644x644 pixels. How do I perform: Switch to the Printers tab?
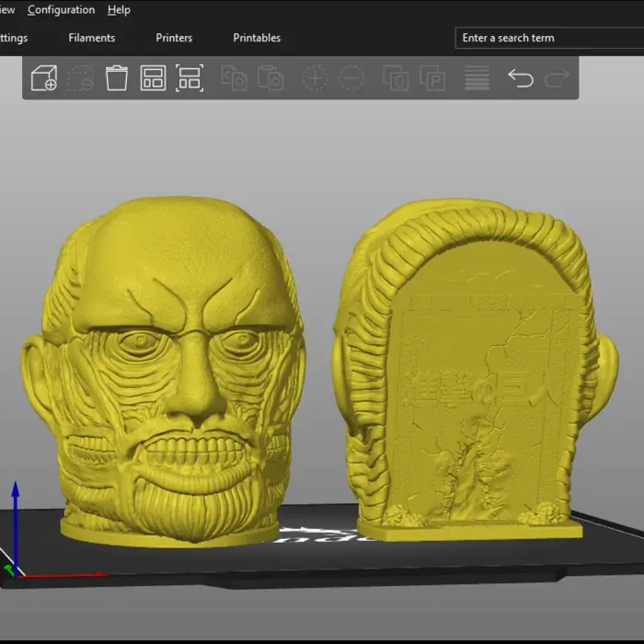pos(174,38)
